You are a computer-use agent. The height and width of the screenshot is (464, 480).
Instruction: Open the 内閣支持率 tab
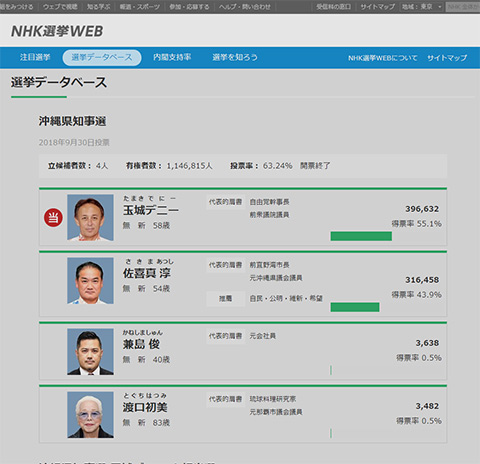172,57
